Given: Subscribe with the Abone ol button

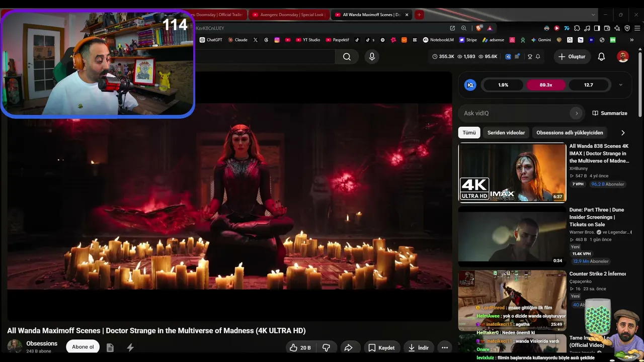Looking at the screenshot, I should click(83, 347).
